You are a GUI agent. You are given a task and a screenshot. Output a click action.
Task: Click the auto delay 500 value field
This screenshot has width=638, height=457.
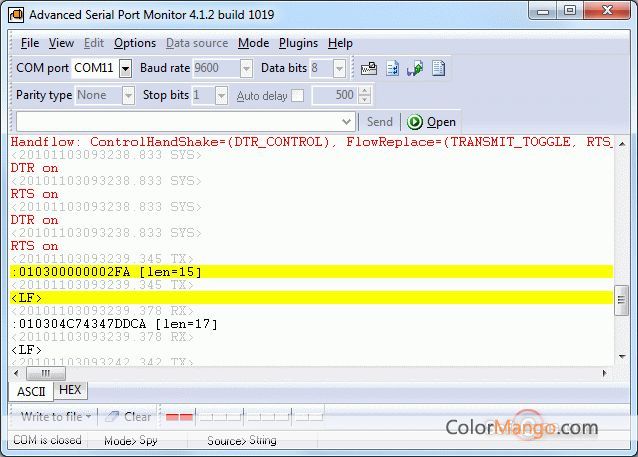coord(336,95)
